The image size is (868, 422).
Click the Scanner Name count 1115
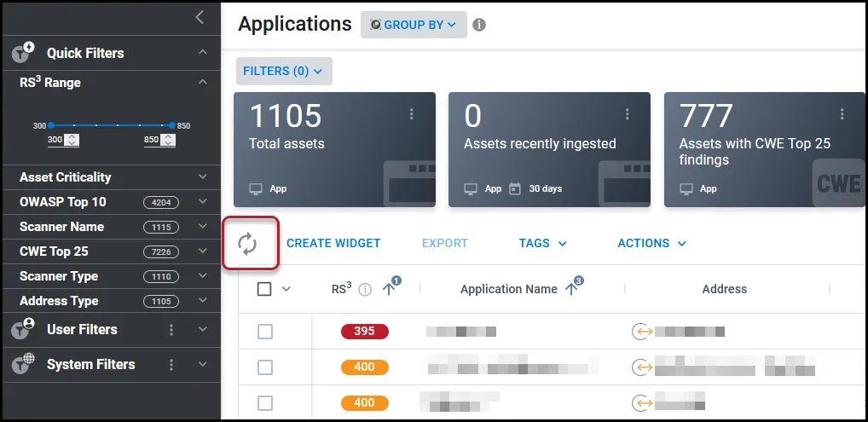(161, 227)
